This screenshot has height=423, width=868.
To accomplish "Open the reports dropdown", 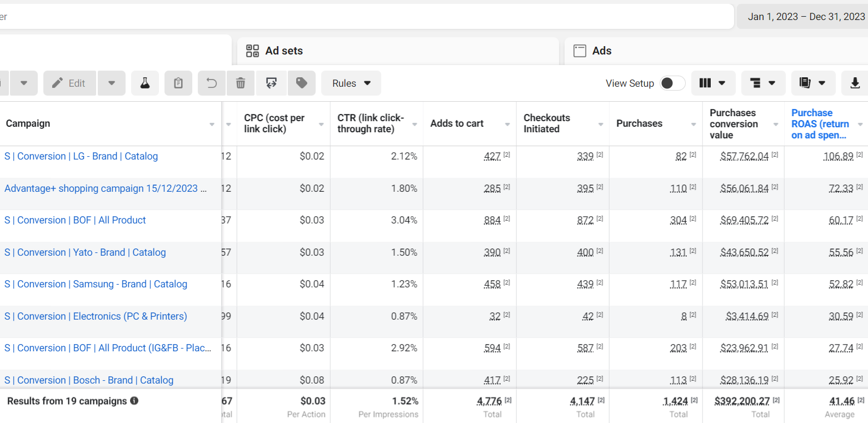I will [812, 83].
